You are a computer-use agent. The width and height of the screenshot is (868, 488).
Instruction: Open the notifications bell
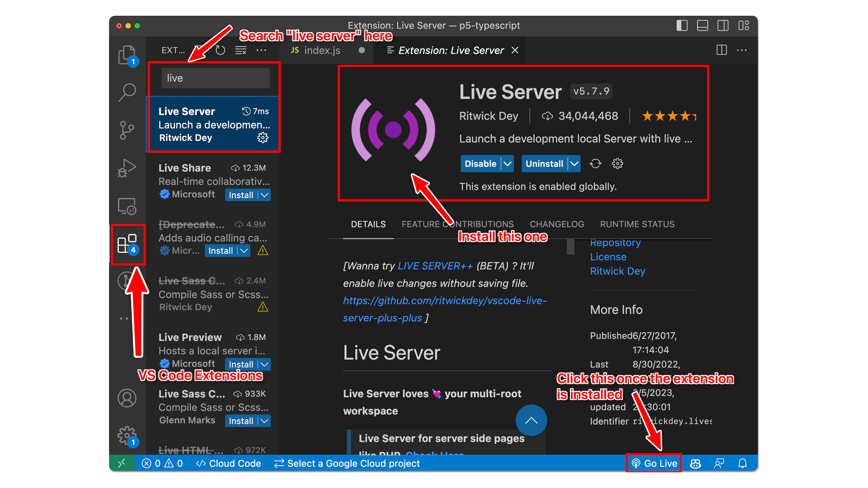click(x=742, y=463)
